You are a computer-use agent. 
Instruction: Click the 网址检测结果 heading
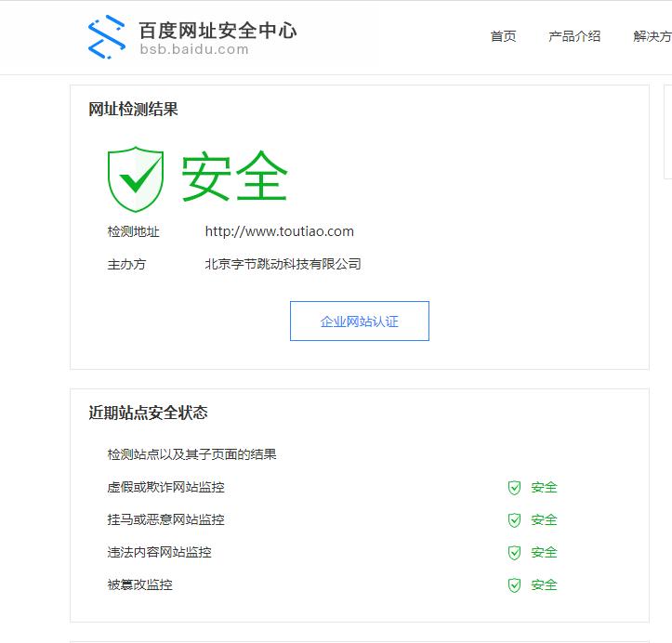click(133, 110)
